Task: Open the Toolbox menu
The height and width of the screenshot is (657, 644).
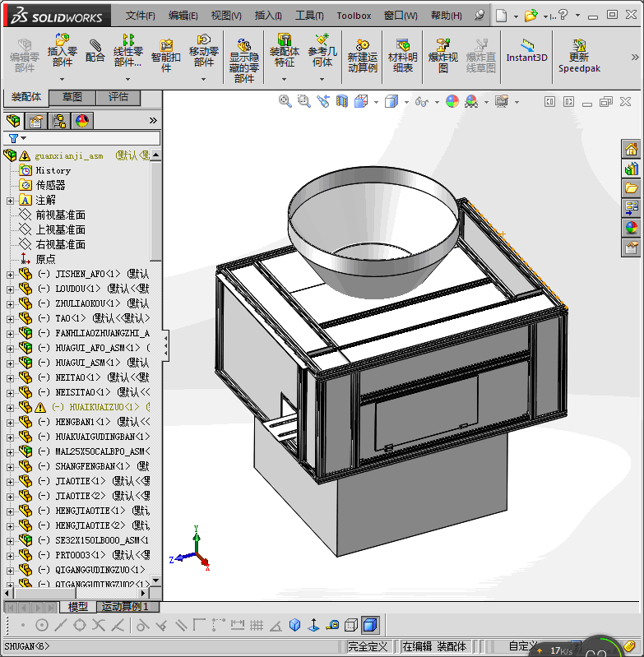Action: 354,16
